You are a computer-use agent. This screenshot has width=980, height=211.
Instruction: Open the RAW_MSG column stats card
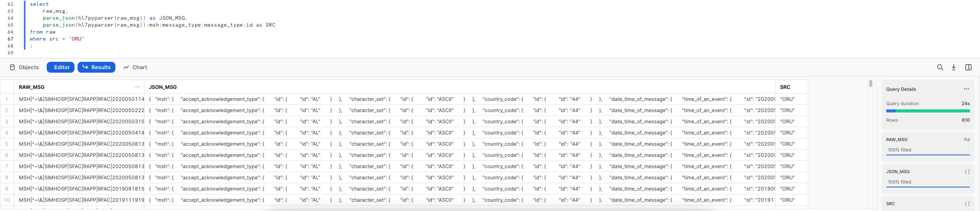[x=928, y=145]
